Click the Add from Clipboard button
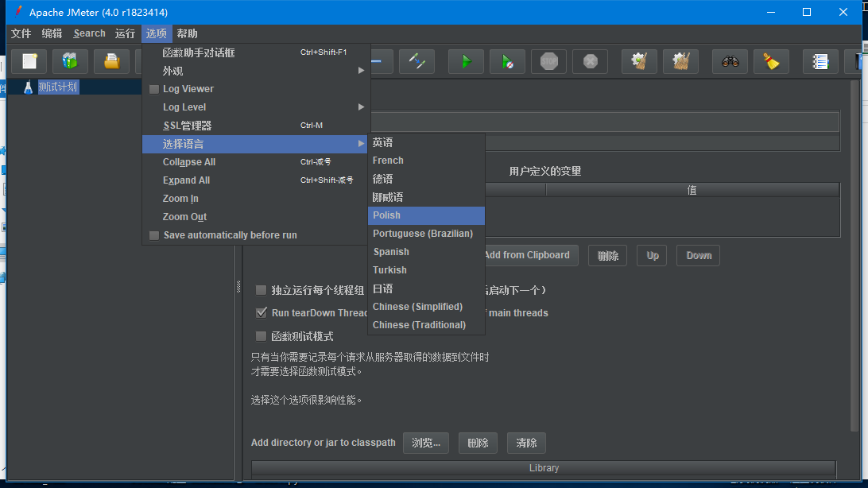The image size is (868, 488). point(532,256)
